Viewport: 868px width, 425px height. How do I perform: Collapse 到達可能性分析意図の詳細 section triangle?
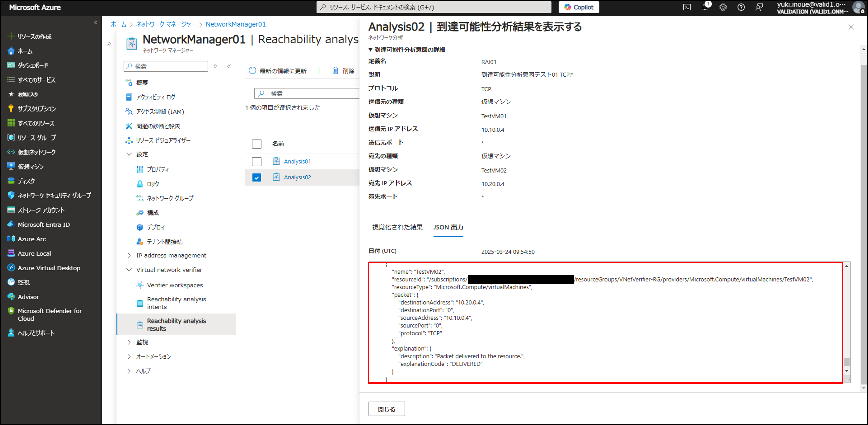click(x=370, y=50)
